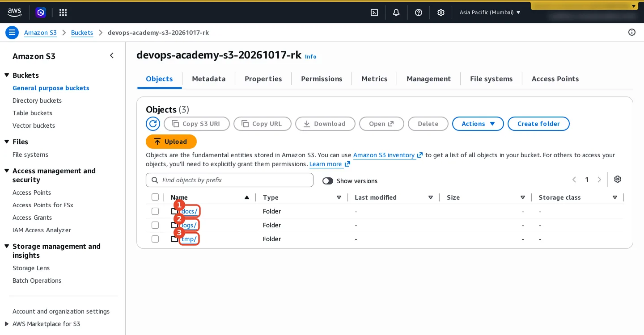Click the orange Upload button
The height and width of the screenshot is (335, 644).
(171, 142)
